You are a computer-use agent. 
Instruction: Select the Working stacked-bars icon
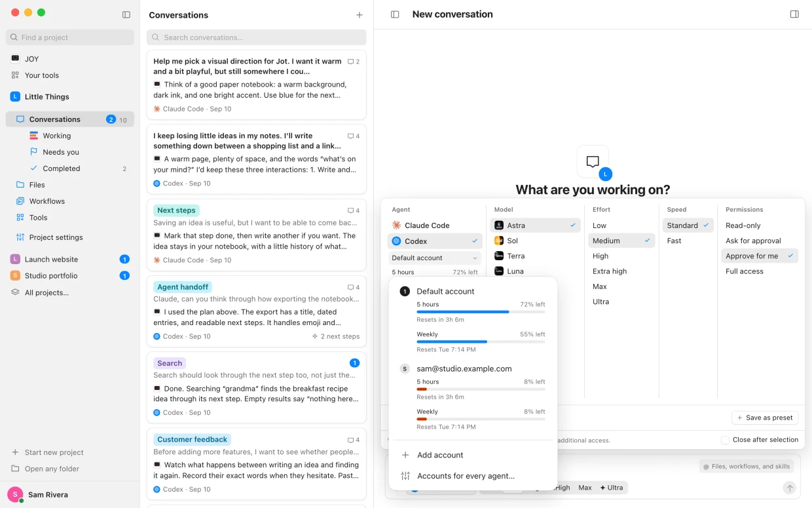pos(34,136)
